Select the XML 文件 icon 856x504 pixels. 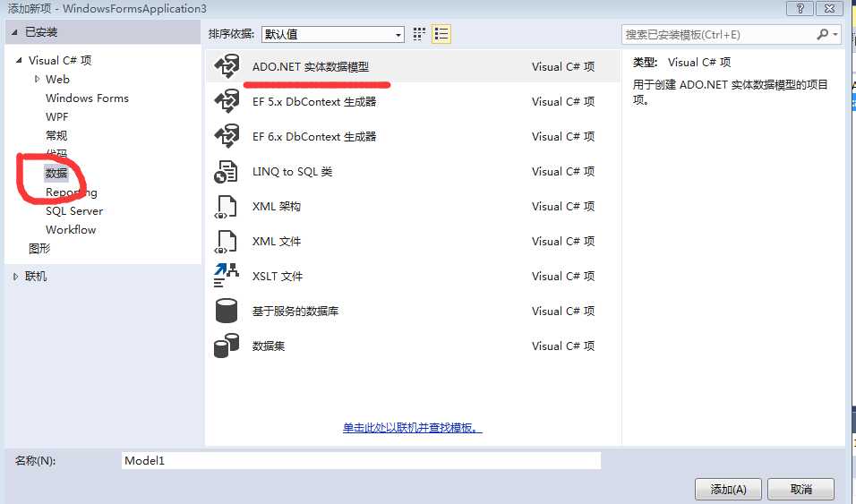226,242
